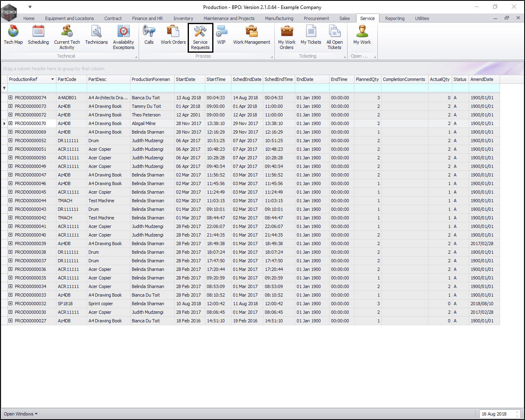Go to the Inventory tab

pyautogui.click(x=183, y=18)
